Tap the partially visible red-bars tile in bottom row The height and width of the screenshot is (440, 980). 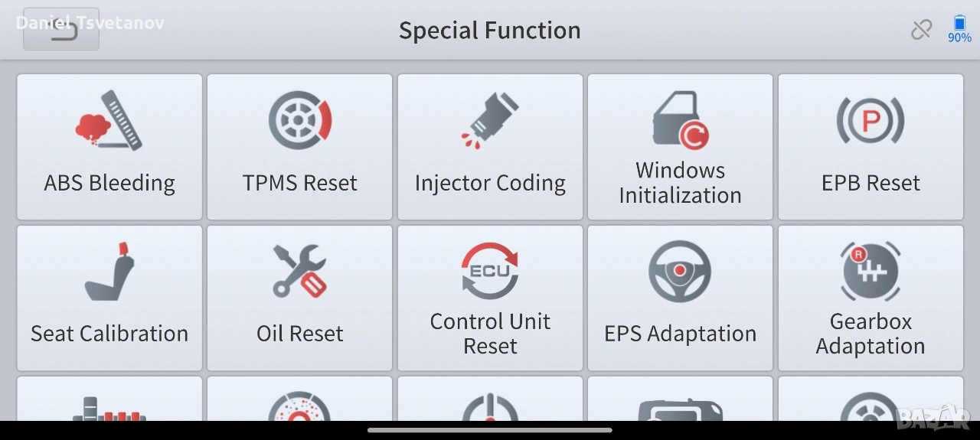[109, 399]
